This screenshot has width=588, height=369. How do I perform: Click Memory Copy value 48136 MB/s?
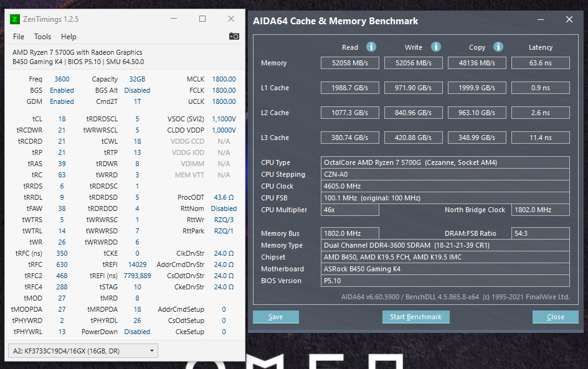(477, 63)
